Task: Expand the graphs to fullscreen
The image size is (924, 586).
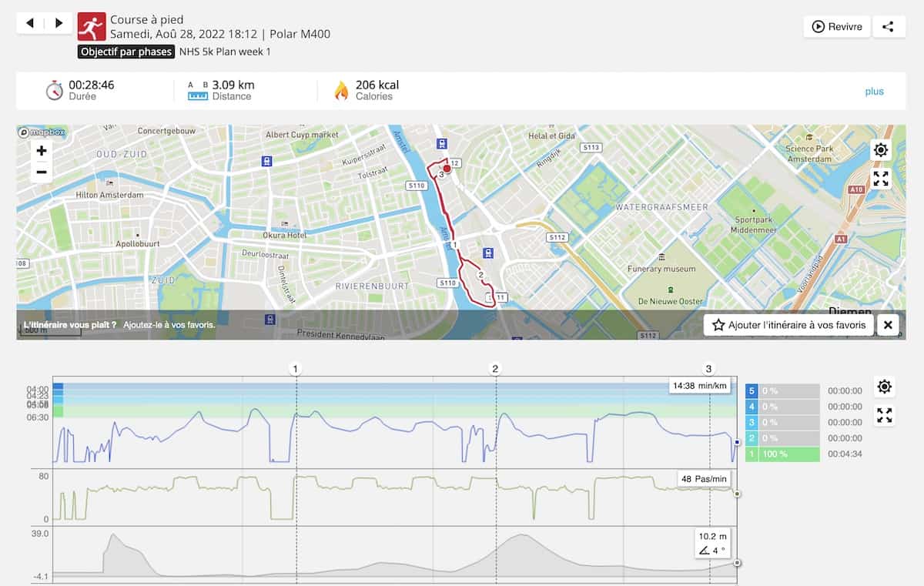Action: 885,416
